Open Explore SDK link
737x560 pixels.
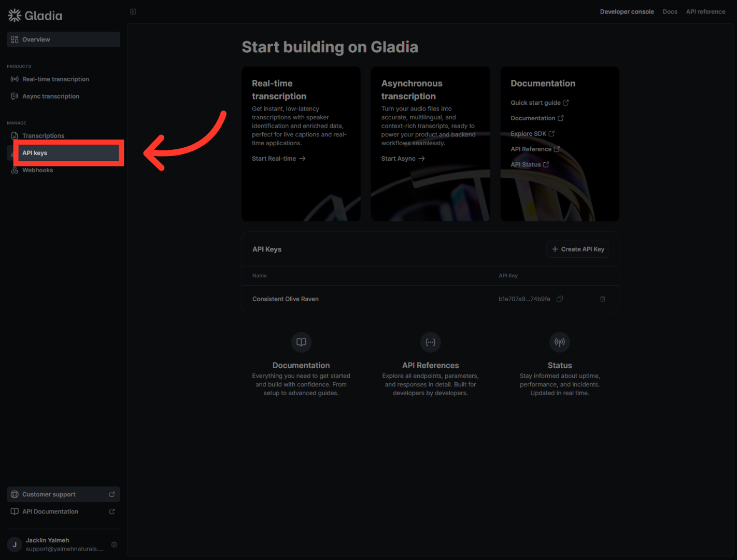[532, 134]
